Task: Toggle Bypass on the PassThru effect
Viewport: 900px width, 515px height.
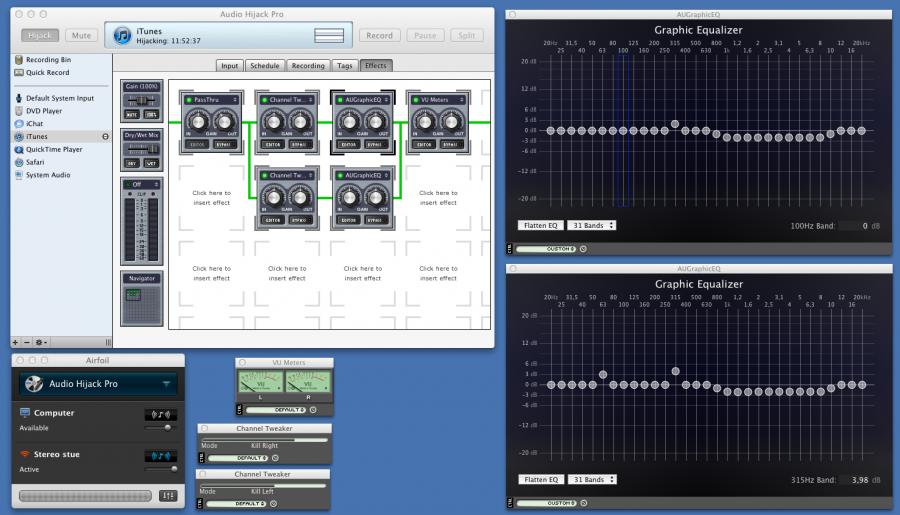Action: (223, 145)
